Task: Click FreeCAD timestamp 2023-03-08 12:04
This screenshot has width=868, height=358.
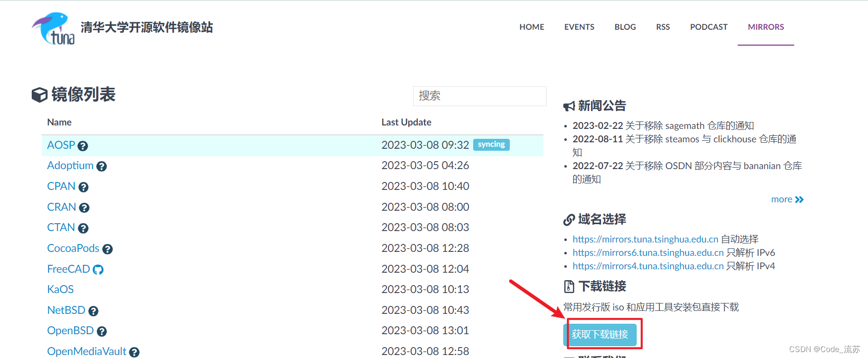Action: pos(425,269)
